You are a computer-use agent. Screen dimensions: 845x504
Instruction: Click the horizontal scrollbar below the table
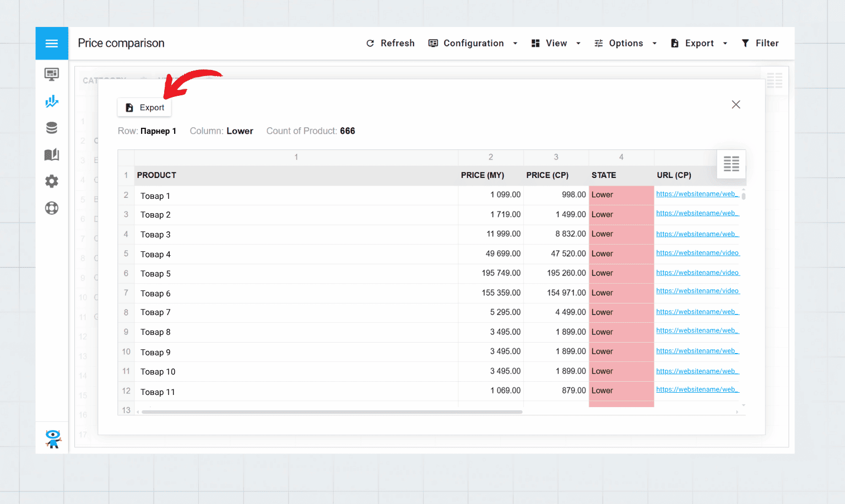(x=329, y=411)
